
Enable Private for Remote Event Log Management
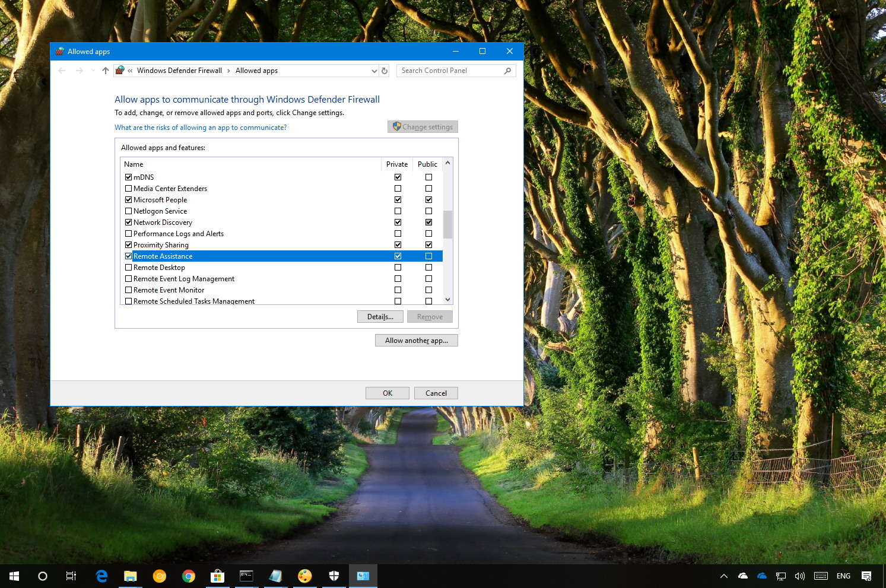(398, 278)
